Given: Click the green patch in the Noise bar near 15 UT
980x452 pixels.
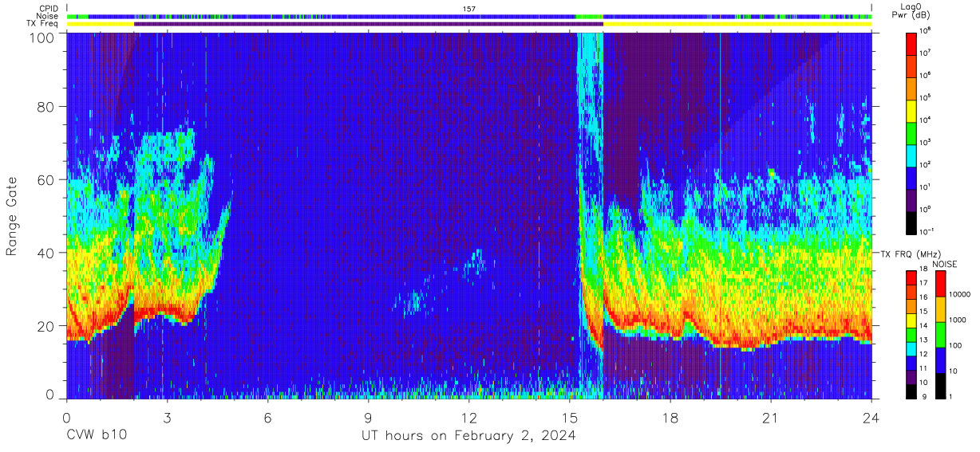Looking at the screenshot, I should point(589,16).
